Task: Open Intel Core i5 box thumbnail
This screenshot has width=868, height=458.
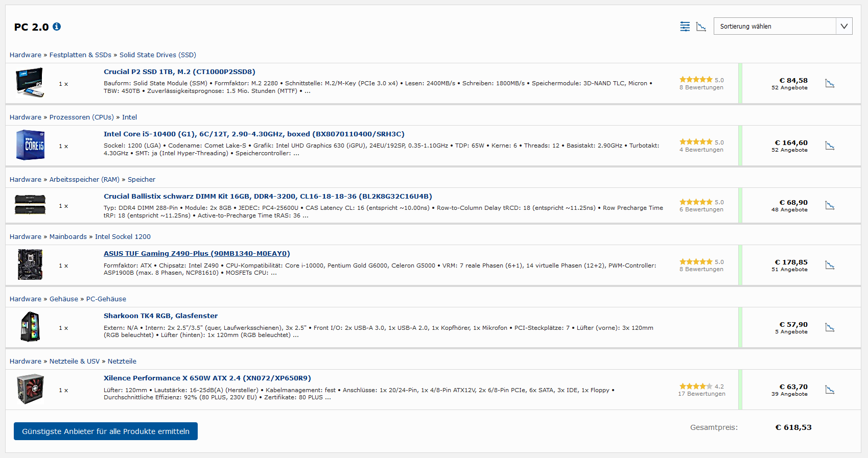Action: tap(30, 145)
